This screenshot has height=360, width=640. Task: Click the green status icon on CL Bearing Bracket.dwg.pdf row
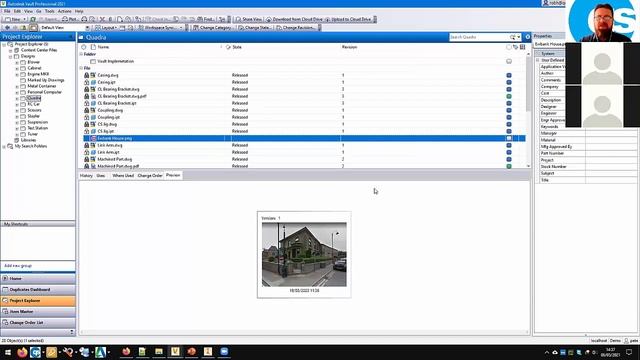[509, 96]
